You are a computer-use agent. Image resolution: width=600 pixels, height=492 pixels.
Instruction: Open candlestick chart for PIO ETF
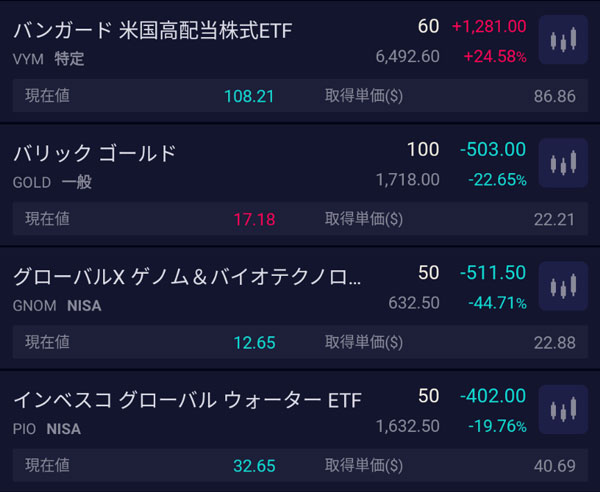pos(563,410)
